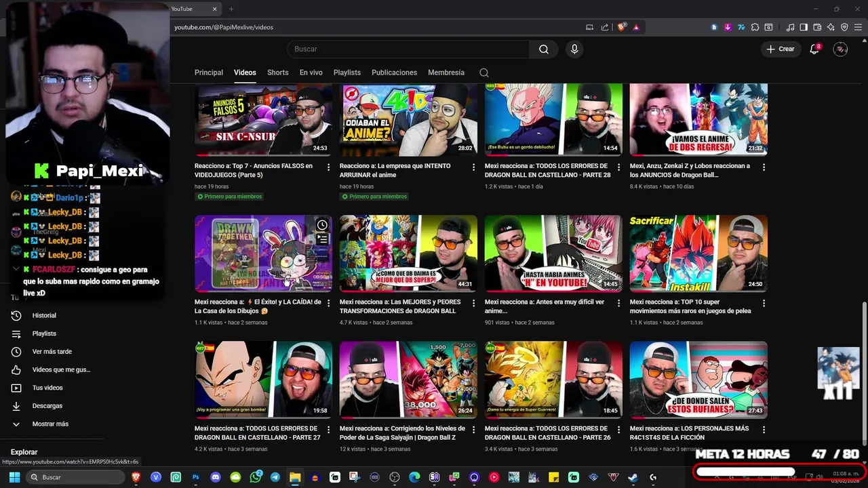Open the browser extensions puzzle icon

click(x=755, y=27)
